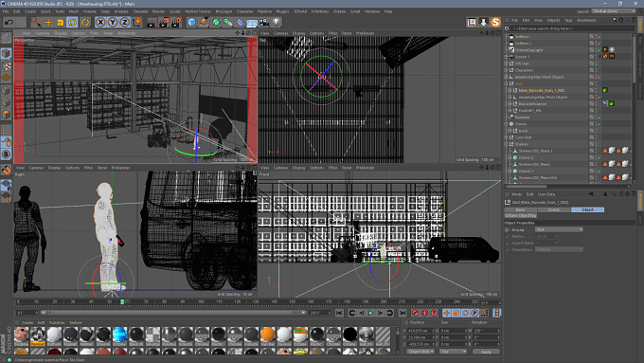Toggle the Cloner enable green checkmark
Viewport: 644px width, 363px height.
599,124
